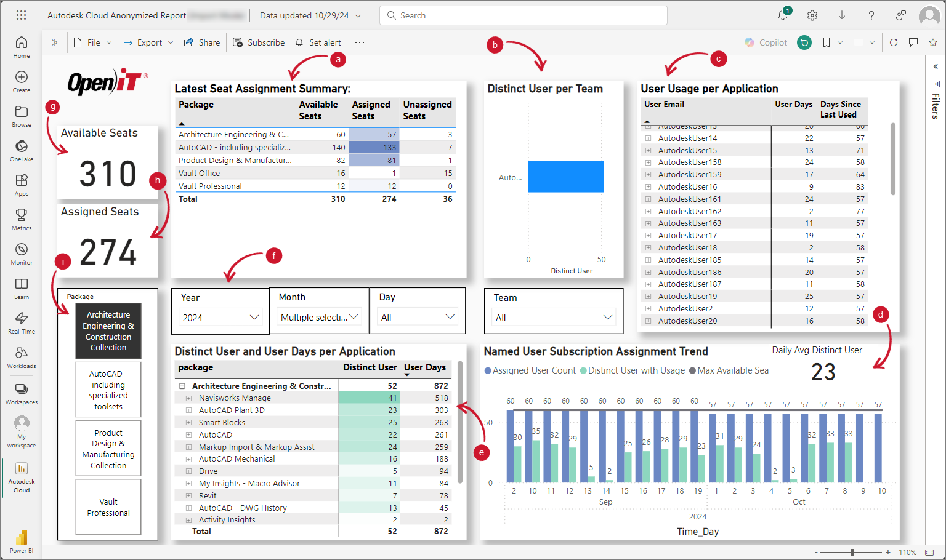Click the blue Distinct User bar
This screenshot has height=560, width=946.
click(x=566, y=177)
